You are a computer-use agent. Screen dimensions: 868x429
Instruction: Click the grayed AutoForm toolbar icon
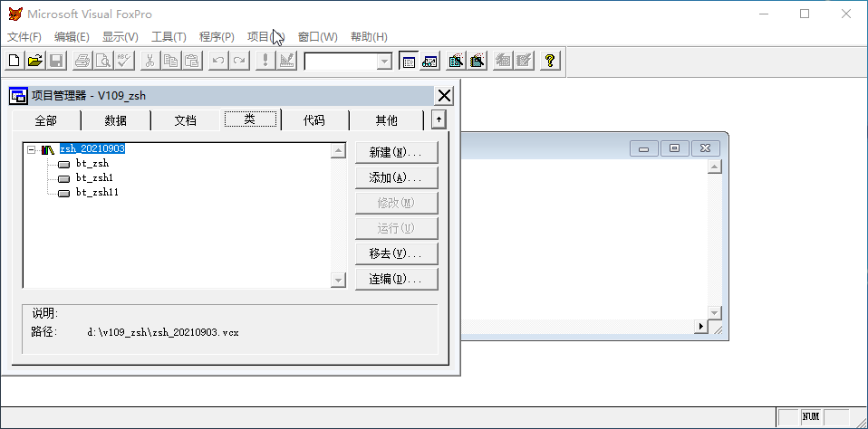(503, 61)
